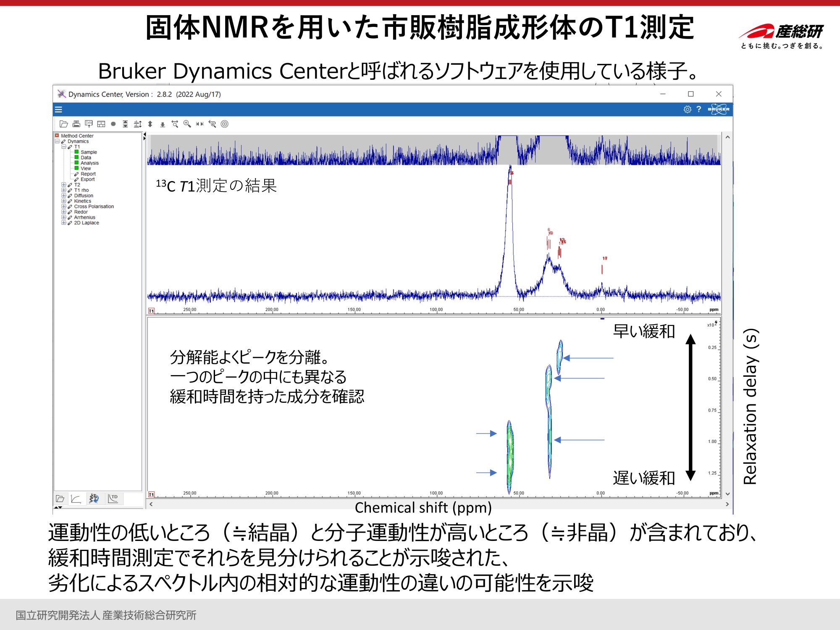Select Export under T1

pyautogui.click(x=88, y=179)
